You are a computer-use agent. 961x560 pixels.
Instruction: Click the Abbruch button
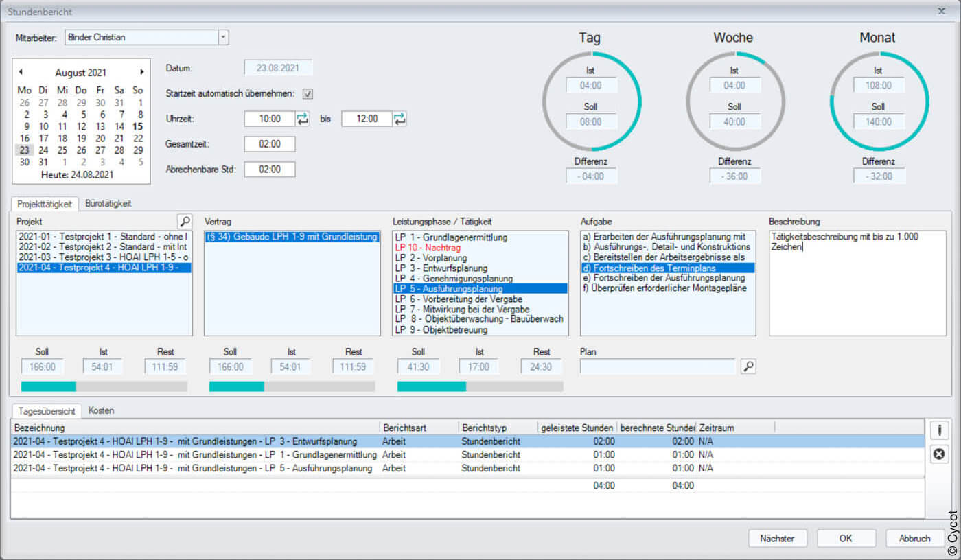[914, 539]
